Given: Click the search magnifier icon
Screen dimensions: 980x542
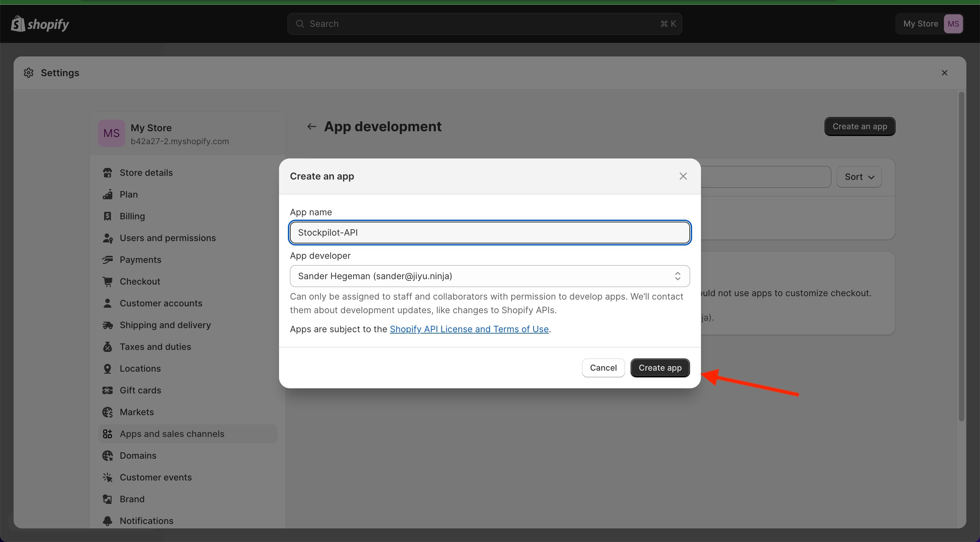Looking at the screenshot, I should (x=300, y=24).
